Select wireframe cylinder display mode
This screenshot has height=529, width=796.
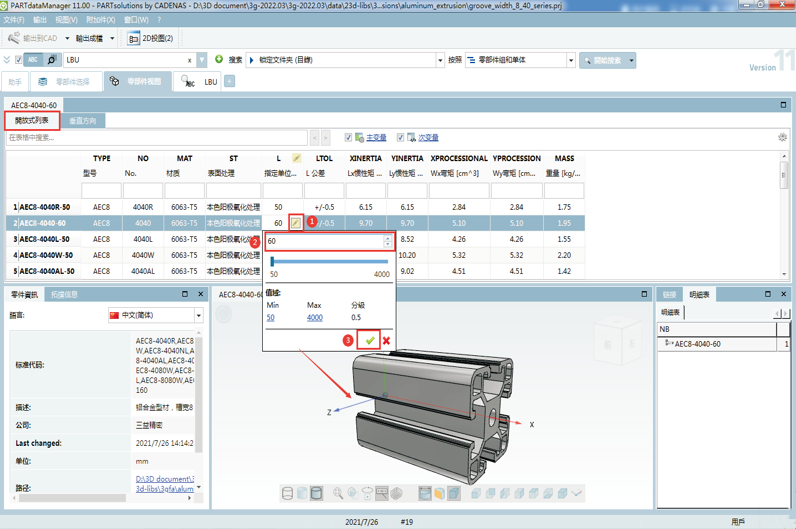coord(287,493)
